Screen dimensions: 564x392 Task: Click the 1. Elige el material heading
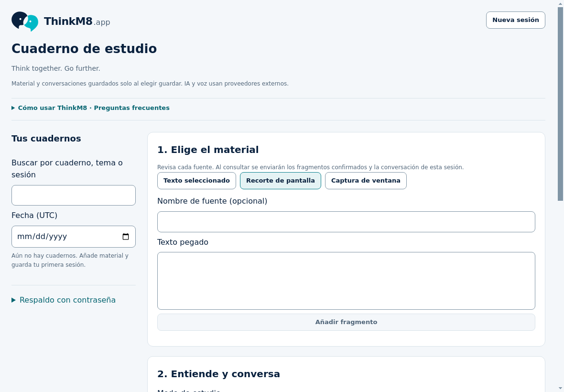point(208,150)
